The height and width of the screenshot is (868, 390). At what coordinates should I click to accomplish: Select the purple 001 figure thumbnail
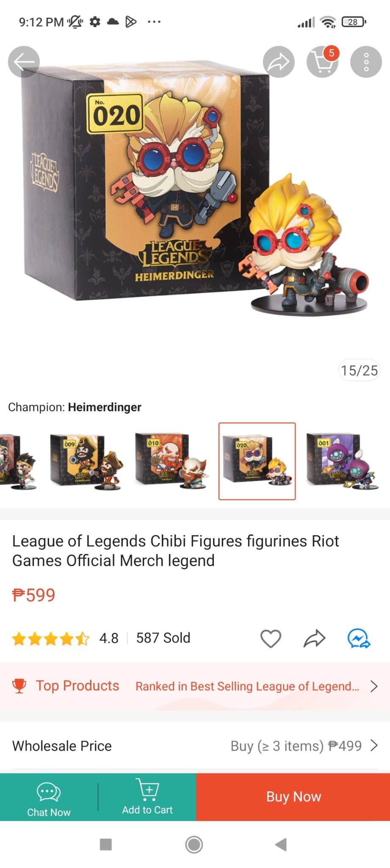pyautogui.click(x=343, y=462)
